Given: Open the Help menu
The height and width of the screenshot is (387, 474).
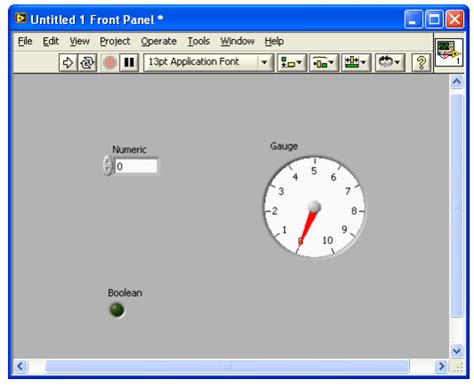Looking at the screenshot, I should (274, 41).
